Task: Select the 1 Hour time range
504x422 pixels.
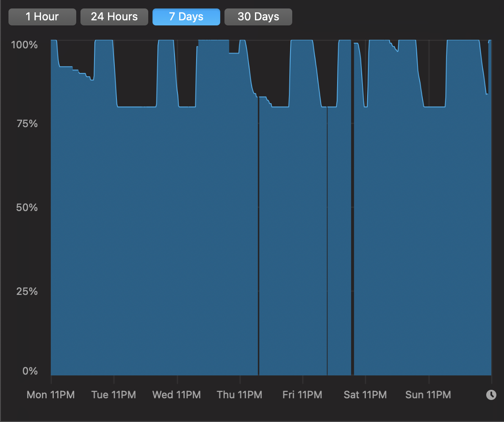Action: point(42,17)
